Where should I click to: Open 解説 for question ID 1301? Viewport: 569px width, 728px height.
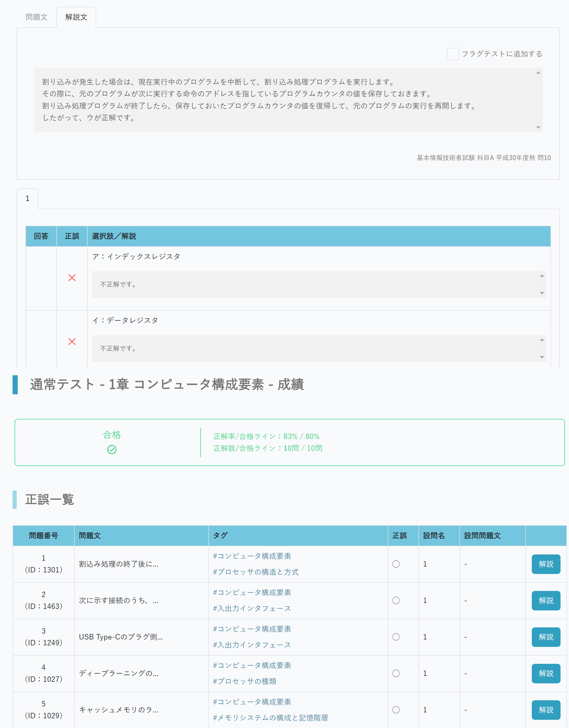coord(546,564)
